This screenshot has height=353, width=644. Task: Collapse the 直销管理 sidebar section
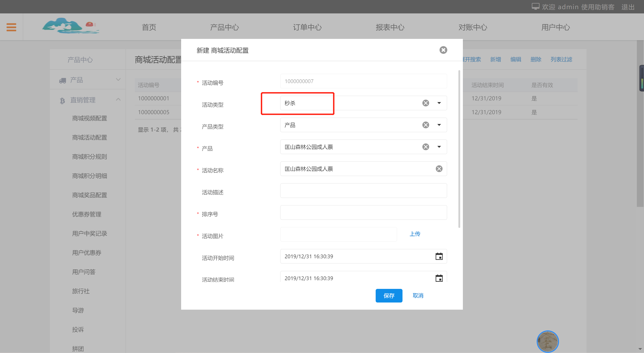pyautogui.click(x=118, y=100)
